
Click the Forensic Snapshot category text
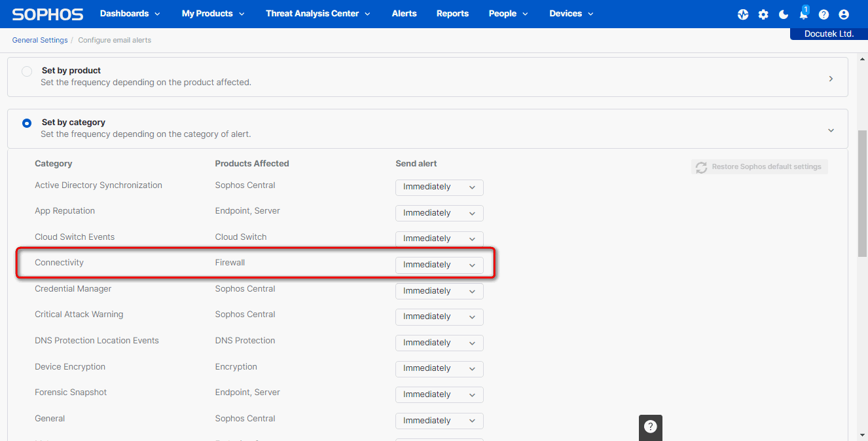click(71, 393)
